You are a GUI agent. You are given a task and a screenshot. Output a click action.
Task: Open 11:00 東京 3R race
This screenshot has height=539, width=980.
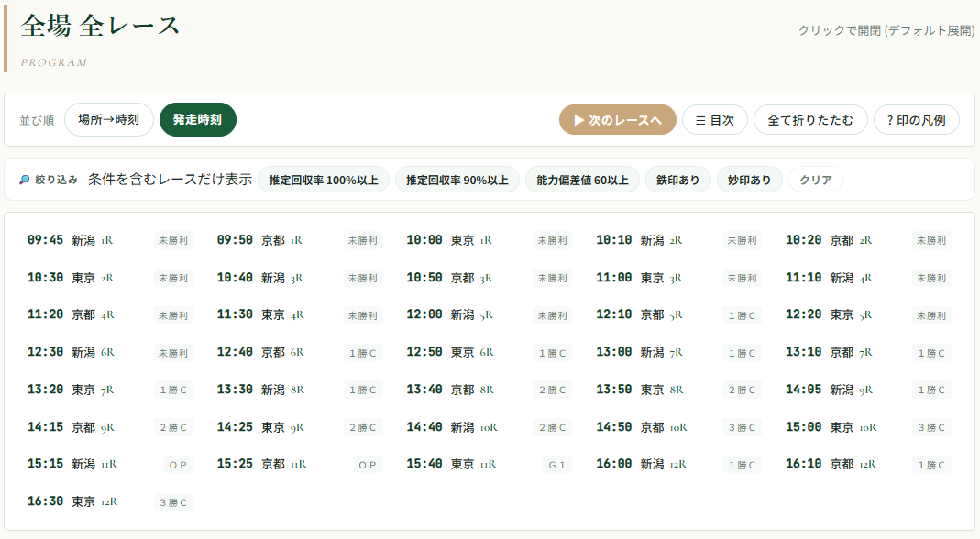point(678,278)
